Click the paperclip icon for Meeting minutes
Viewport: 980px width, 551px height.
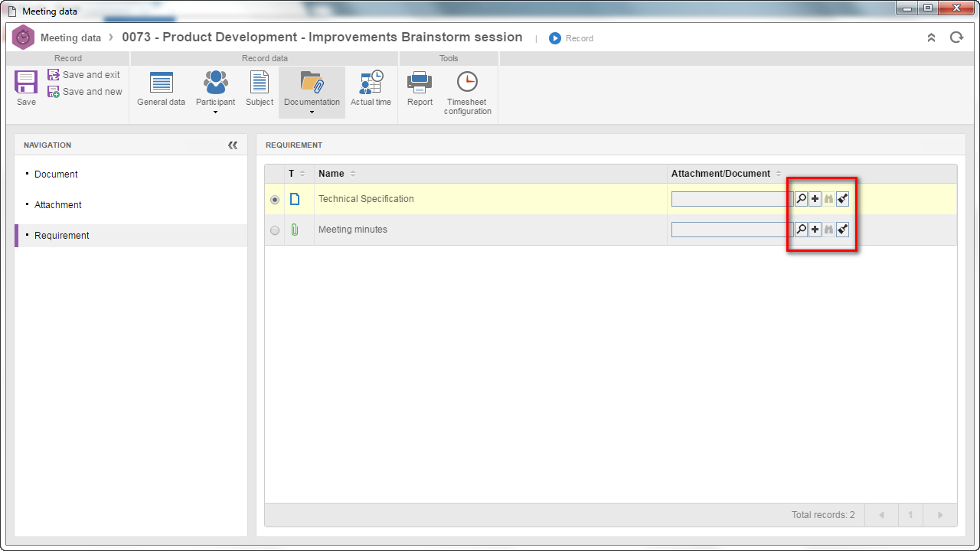tap(295, 230)
